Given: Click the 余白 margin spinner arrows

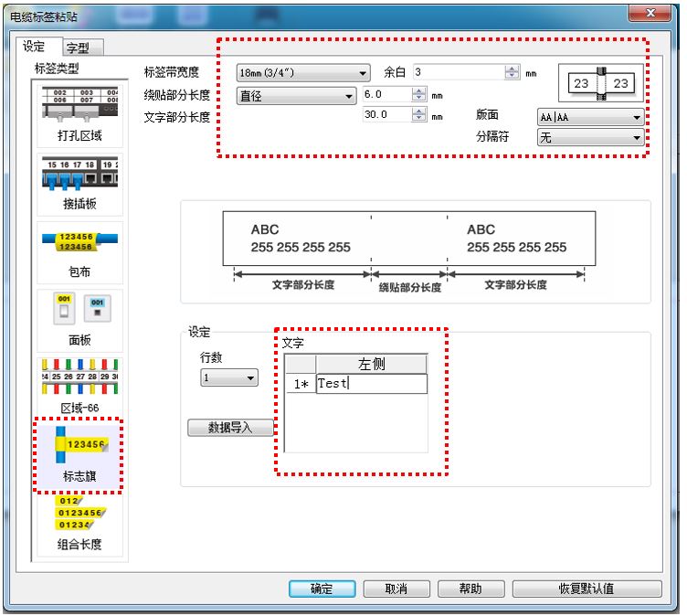Looking at the screenshot, I should tap(512, 72).
